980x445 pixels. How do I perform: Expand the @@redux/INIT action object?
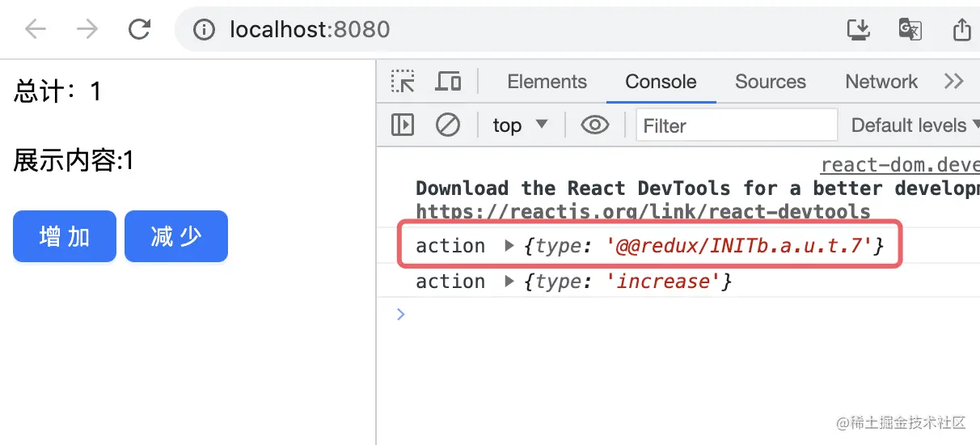509,246
